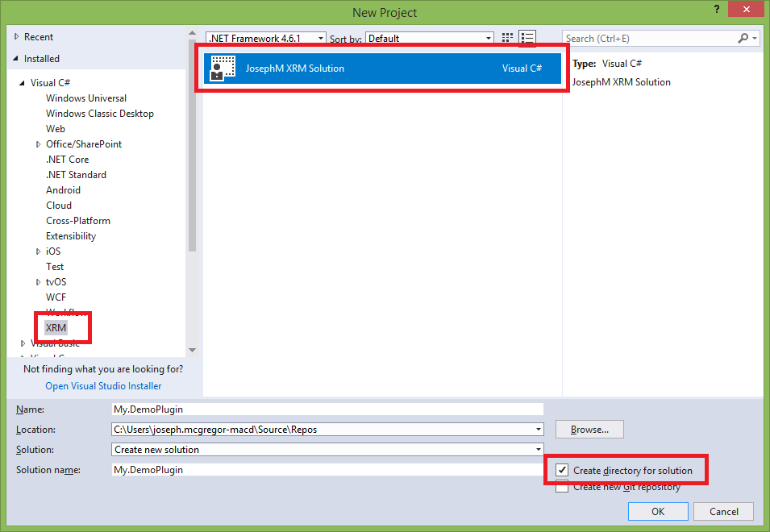This screenshot has height=532, width=770.
Task: Click the Browse button
Action: [x=589, y=430]
